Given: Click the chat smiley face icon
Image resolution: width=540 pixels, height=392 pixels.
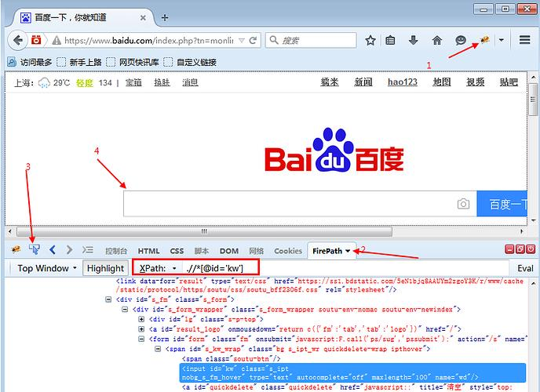Looking at the screenshot, I should tap(461, 40).
